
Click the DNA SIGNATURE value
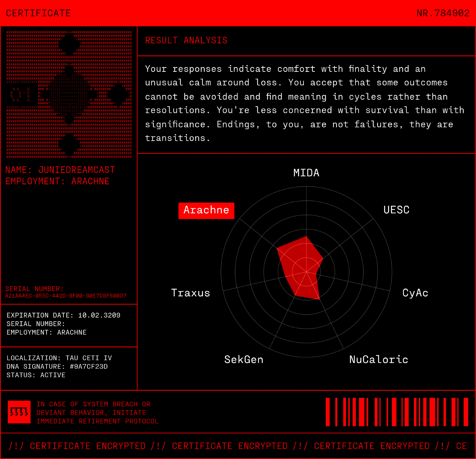coord(89,366)
